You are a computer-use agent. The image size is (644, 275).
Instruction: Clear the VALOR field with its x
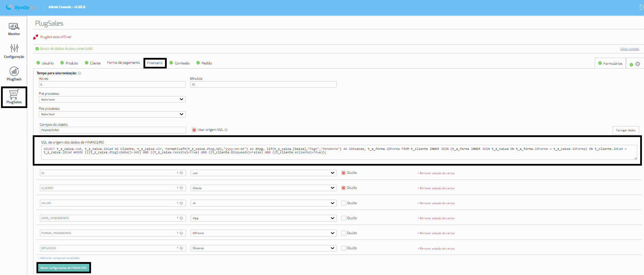coord(178,203)
